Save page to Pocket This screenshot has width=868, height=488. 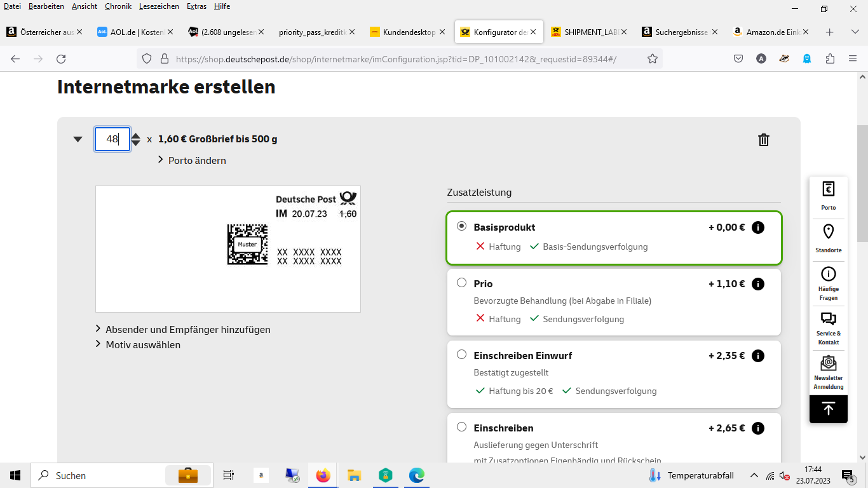pos(738,58)
